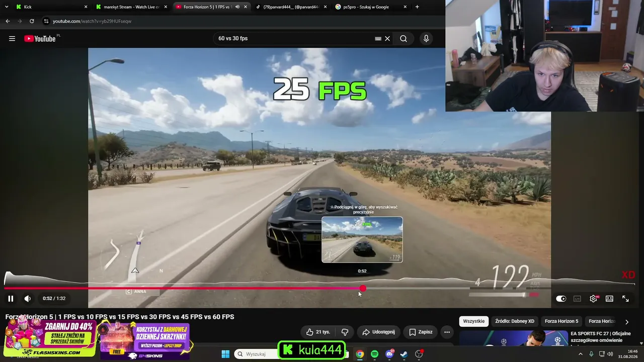Open Discord from the taskbar
Screen dimensions: 644x362
click(x=389, y=354)
